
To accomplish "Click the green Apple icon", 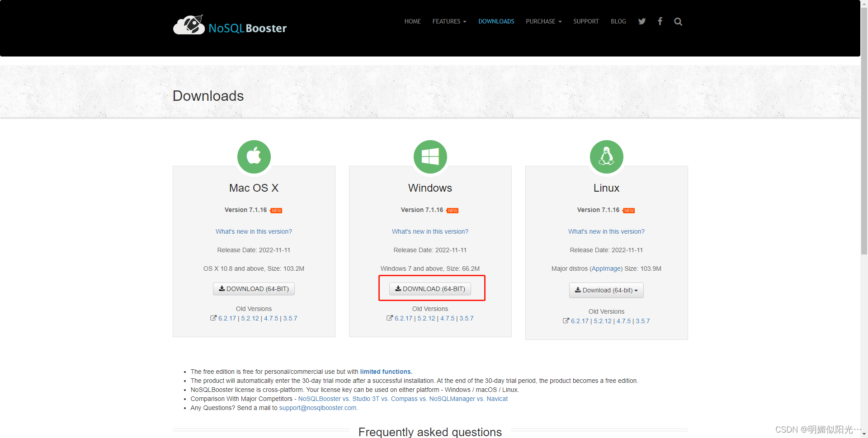I will [x=254, y=157].
